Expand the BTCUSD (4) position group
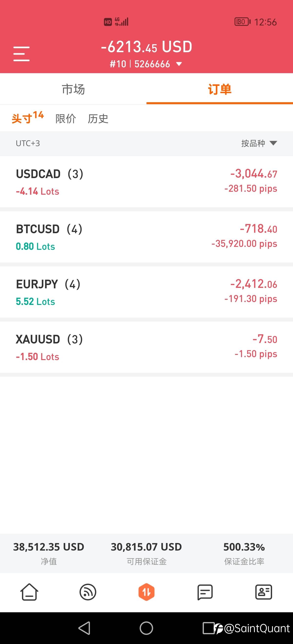The height and width of the screenshot is (644, 293). [x=146, y=237]
